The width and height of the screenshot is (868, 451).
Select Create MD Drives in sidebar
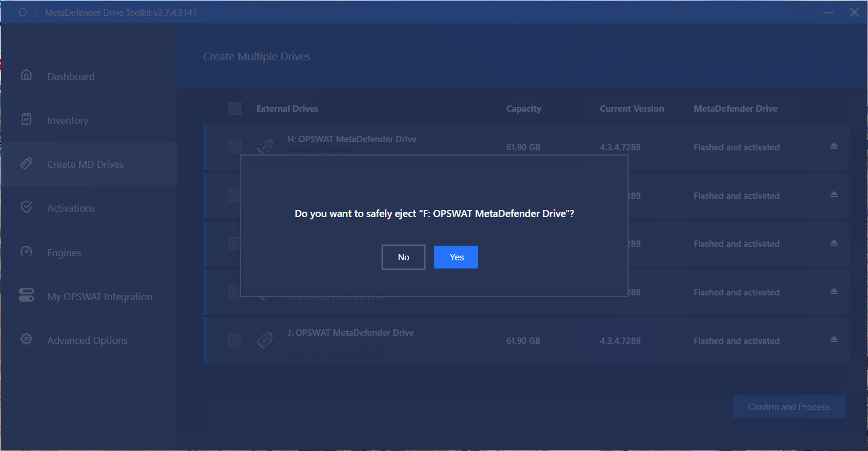tap(88, 164)
